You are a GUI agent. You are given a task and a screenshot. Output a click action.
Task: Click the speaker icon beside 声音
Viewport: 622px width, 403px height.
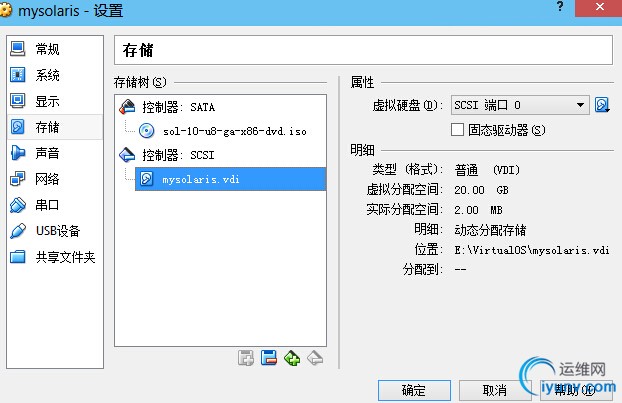pyautogui.click(x=18, y=153)
